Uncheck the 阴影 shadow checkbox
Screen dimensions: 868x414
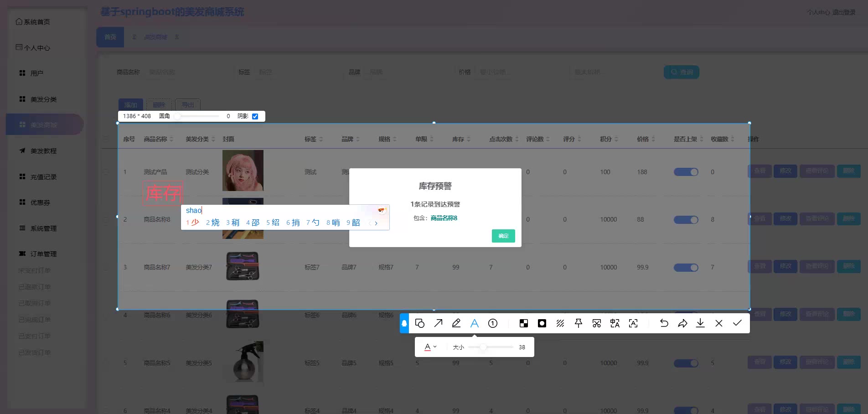point(255,116)
